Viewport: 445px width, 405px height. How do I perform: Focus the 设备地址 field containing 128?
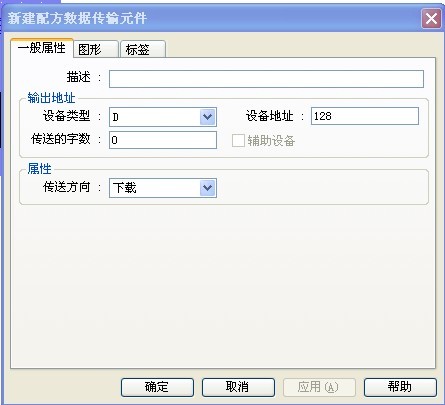click(x=365, y=116)
